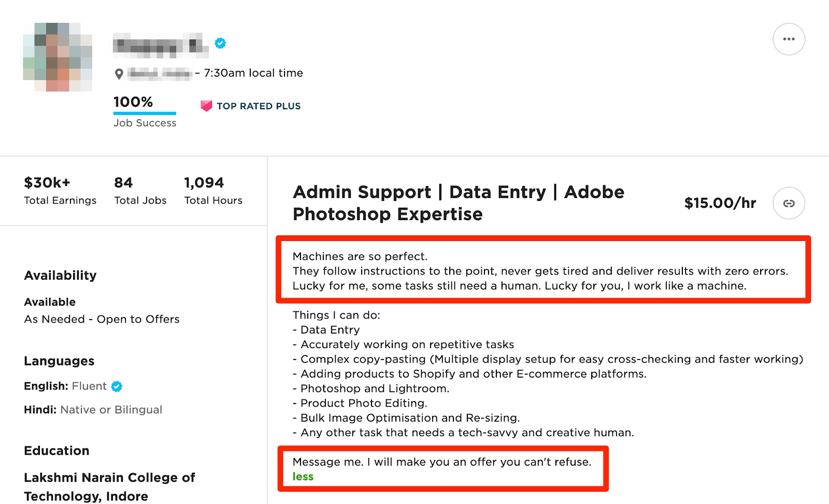Click the Availability section heading
This screenshot has width=829, height=504.
(x=60, y=275)
